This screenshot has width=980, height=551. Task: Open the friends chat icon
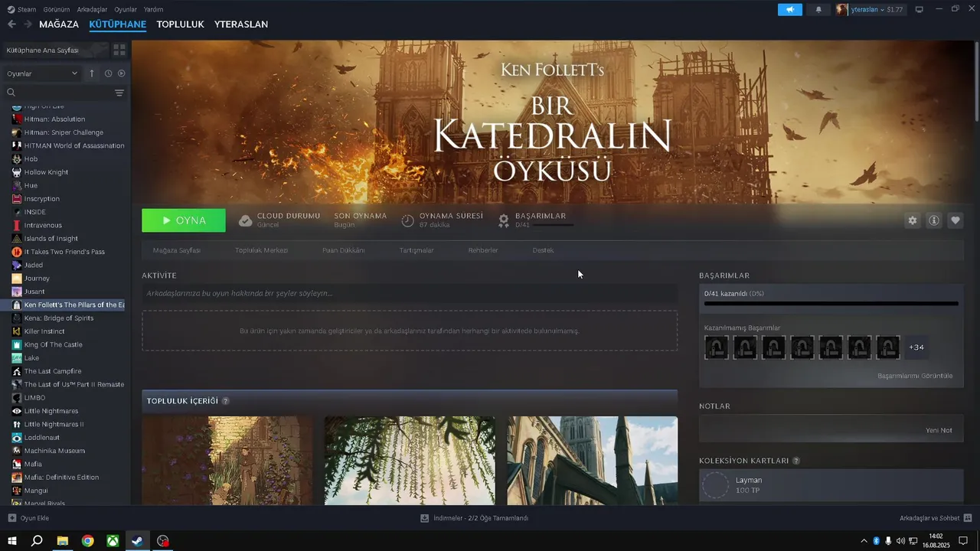(968, 518)
